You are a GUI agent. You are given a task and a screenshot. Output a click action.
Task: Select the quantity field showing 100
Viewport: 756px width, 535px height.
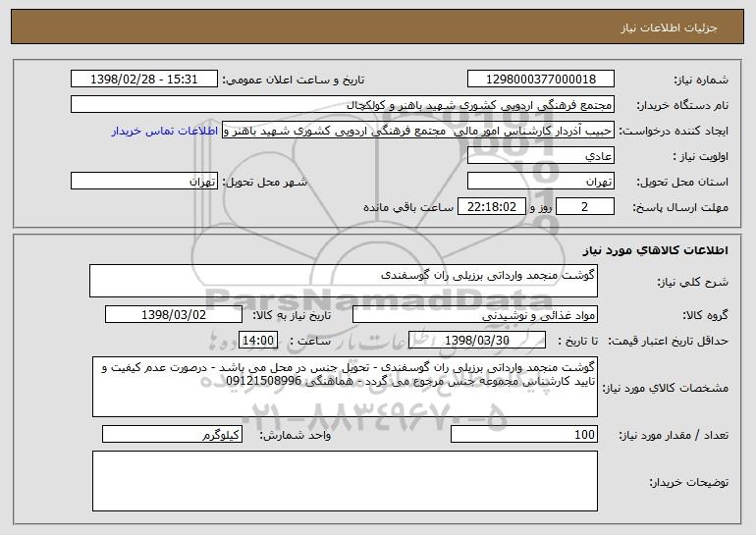[524, 434]
